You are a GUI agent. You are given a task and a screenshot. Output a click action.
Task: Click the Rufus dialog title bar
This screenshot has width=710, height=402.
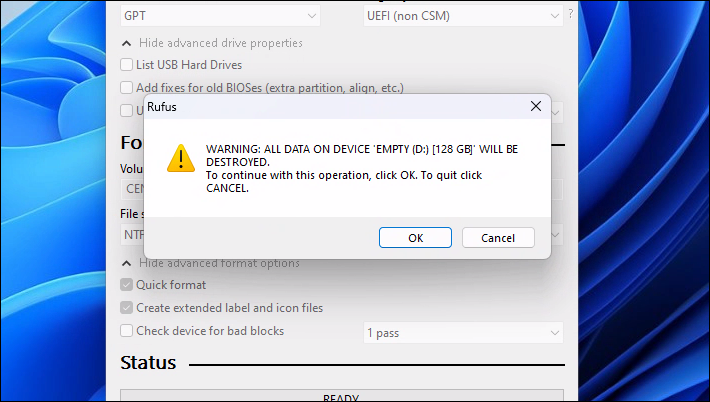click(x=335, y=107)
